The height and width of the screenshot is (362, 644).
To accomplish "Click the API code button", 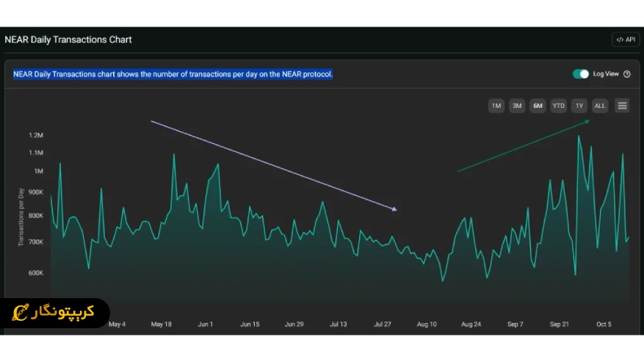I will (626, 40).
